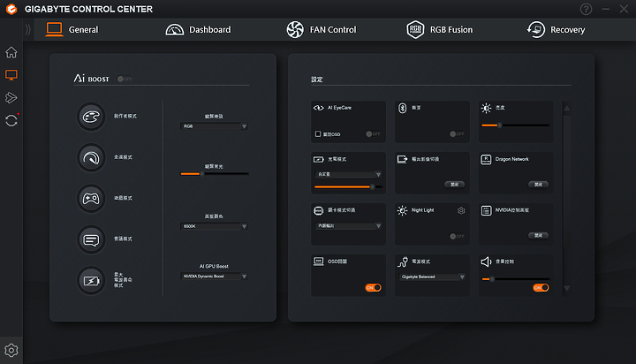Switch to the Dashboard tab
Viewport: 636px width, 364px height.
(x=198, y=30)
